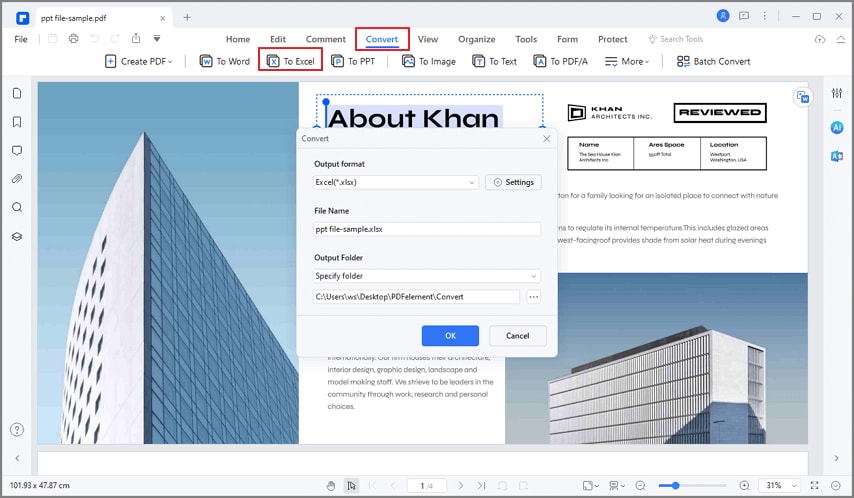Viewport: 854px width, 498px height.
Task: Open the Organize tab
Action: (x=477, y=39)
